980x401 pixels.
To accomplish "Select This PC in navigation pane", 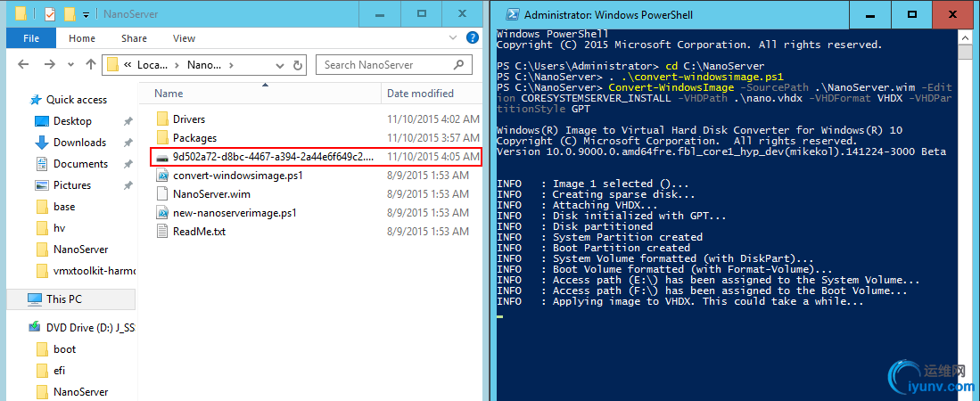I will point(63,299).
